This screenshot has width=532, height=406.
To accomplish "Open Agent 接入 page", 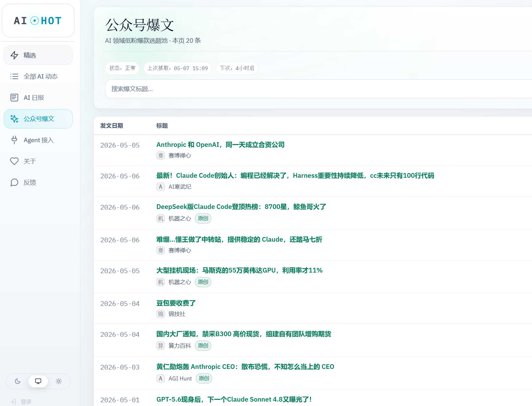I will coord(38,140).
